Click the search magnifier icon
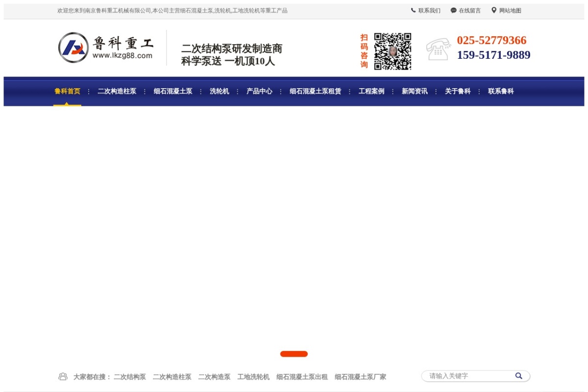Image resolution: width=588 pixels, height=392 pixels. pos(519,376)
